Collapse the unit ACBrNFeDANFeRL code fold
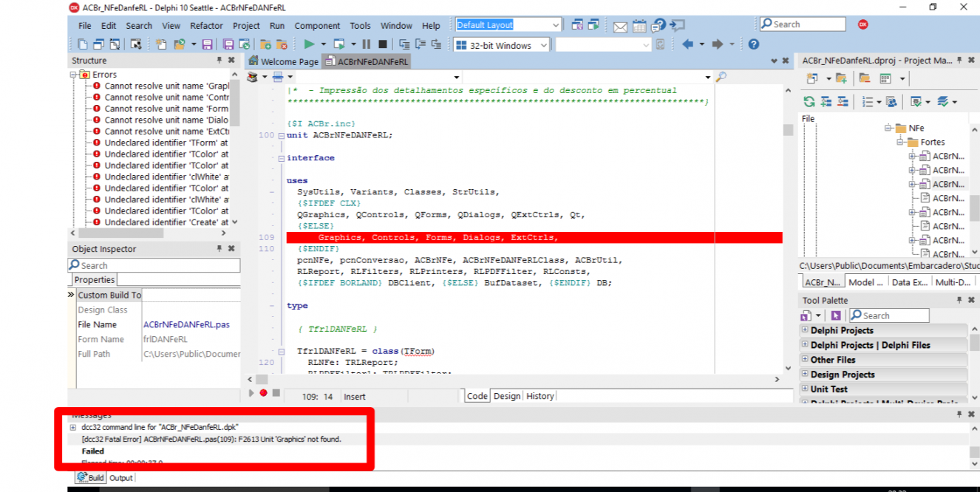 [x=281, y=136]
